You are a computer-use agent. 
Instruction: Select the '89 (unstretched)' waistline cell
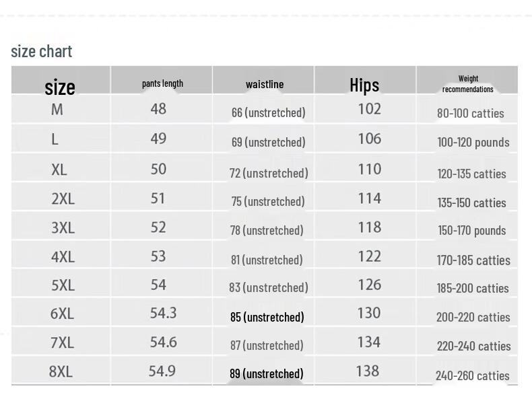[267, 373]
